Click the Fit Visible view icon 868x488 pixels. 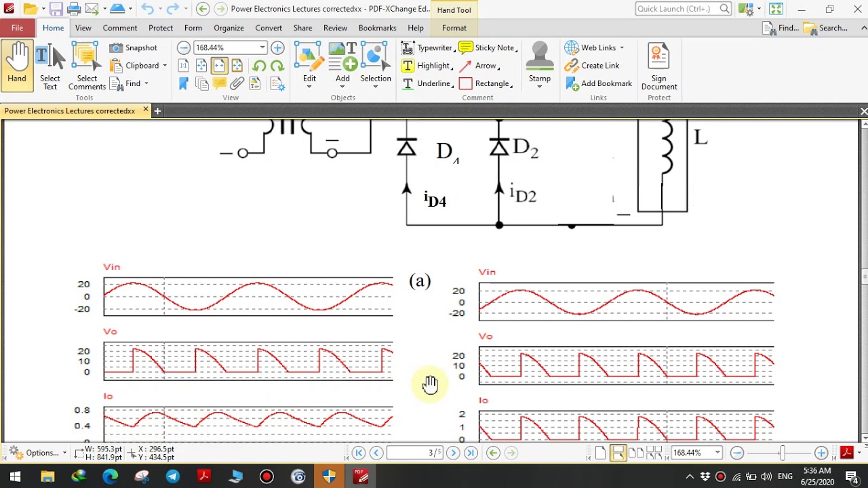tap(237, 66)
